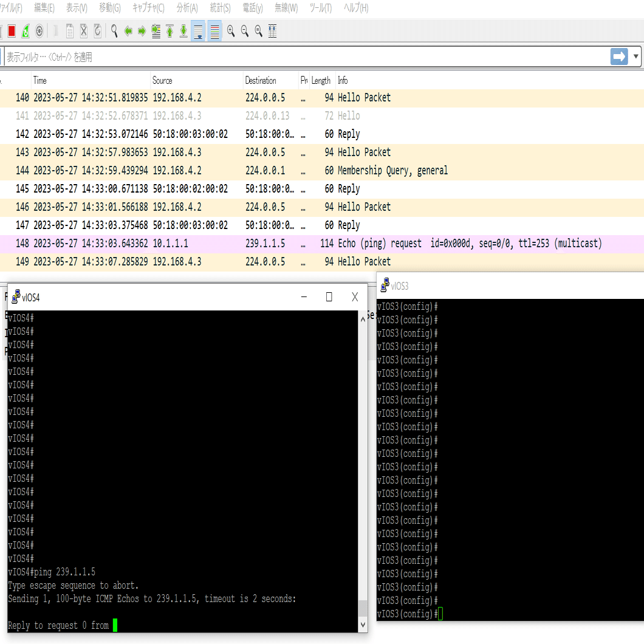644x644 pixels.
Task: Click the vIOS3 PuTTY window icon
Action: coord(385,285)
